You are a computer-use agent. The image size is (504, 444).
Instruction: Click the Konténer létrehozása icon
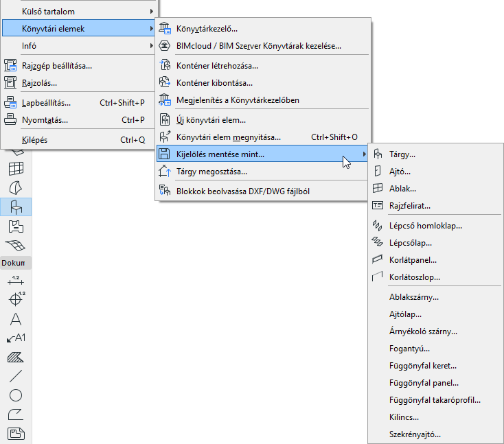(x=165, y=66)
